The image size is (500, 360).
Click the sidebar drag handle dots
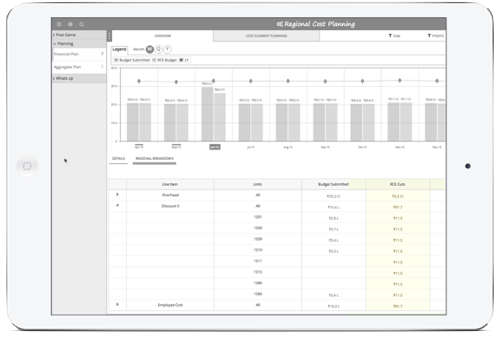pyautogui.click(x=109, y=36)
